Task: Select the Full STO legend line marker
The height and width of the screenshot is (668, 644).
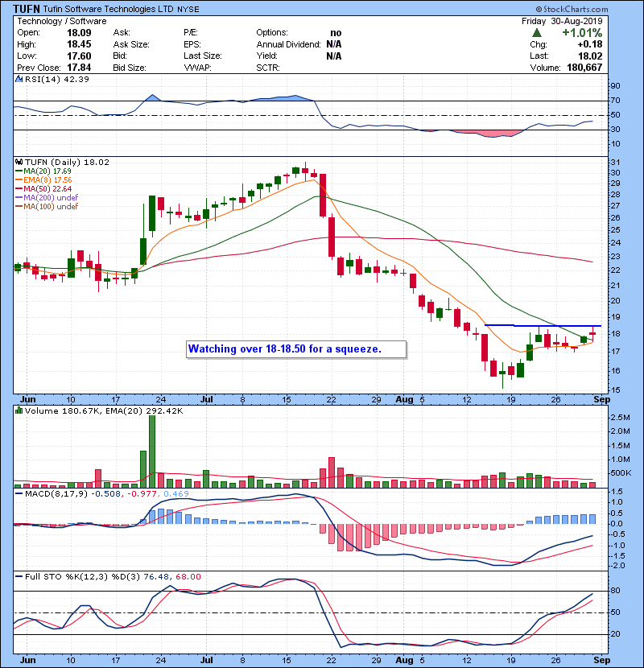Action: click(19, 577)
